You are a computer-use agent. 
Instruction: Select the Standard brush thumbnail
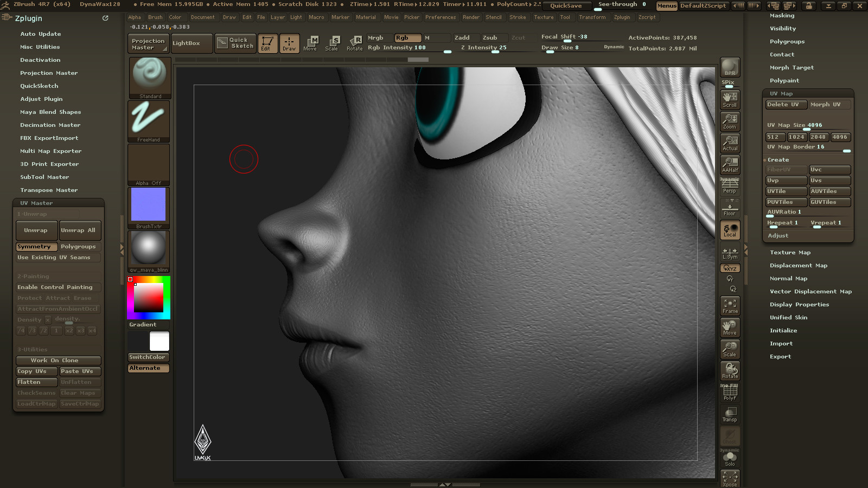149,76
